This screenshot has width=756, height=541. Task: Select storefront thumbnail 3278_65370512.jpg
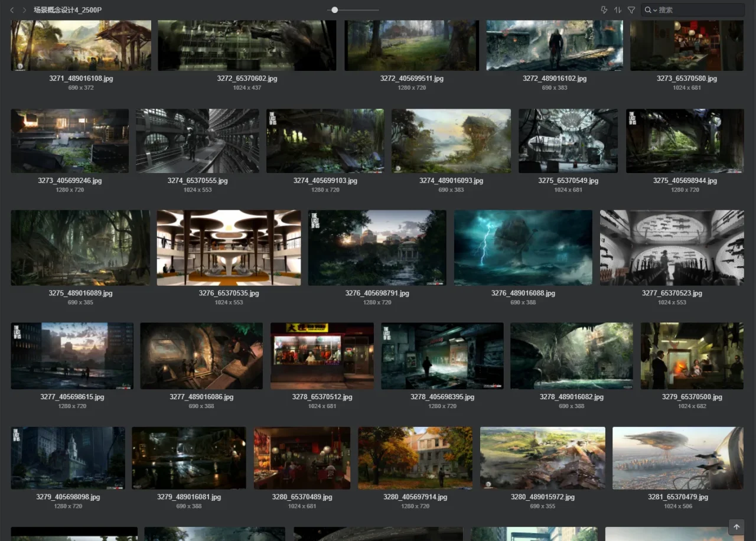(322, 356)
